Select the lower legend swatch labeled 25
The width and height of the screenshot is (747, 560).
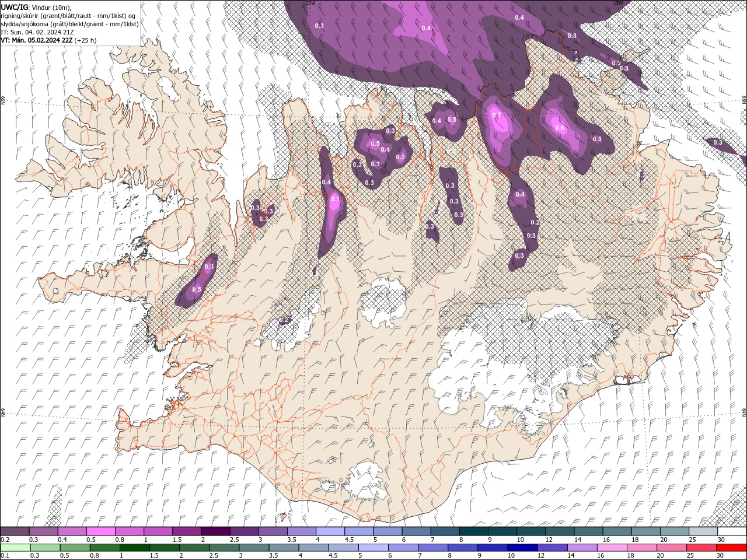(703, 548)
